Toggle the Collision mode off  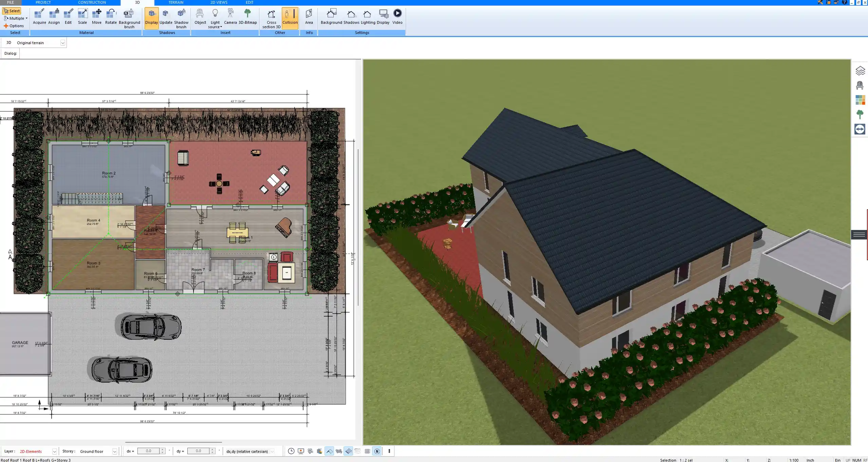coord(290,17)
